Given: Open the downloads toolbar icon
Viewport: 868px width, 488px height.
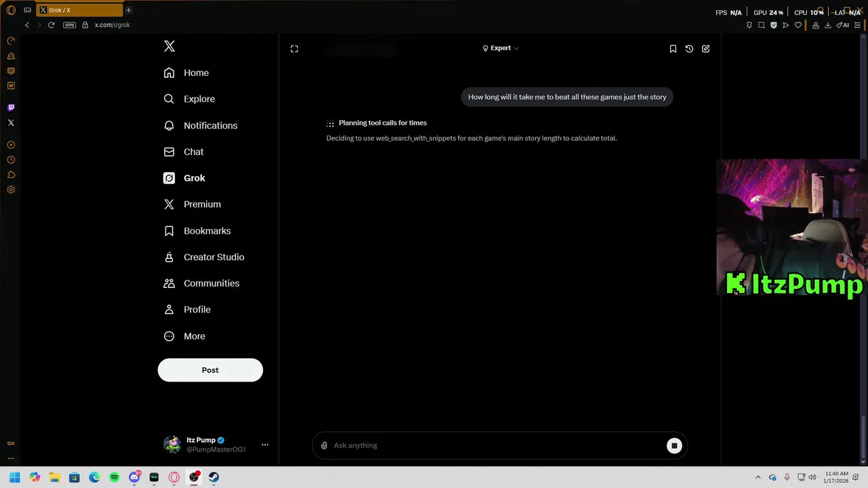Looking at the screenshot, I should pyautogui.click(x=828, y=25).
